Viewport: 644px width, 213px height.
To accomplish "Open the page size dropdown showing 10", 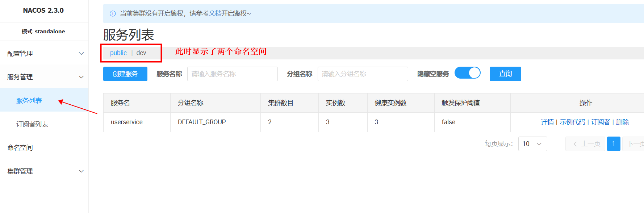I will click(x=532, y=144).
